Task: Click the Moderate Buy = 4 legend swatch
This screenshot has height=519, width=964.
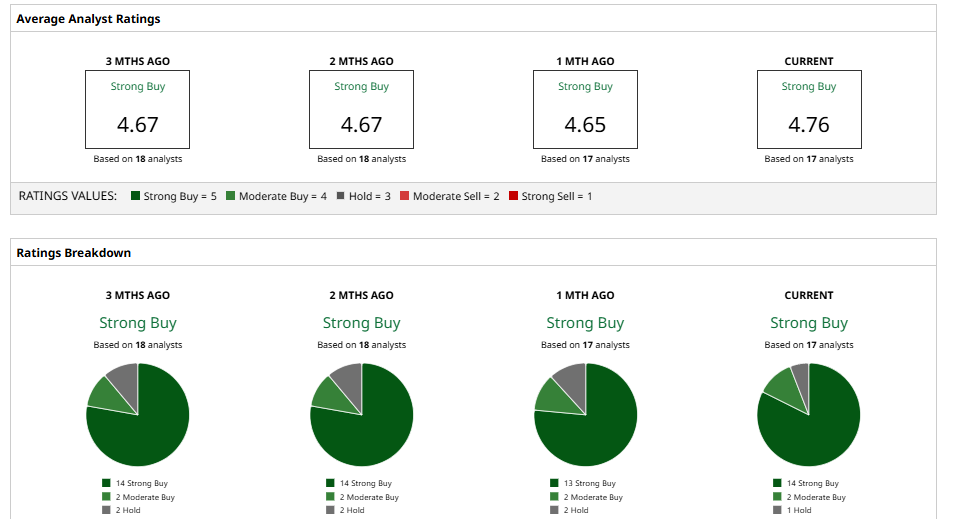Action: [x=231, y=196]
